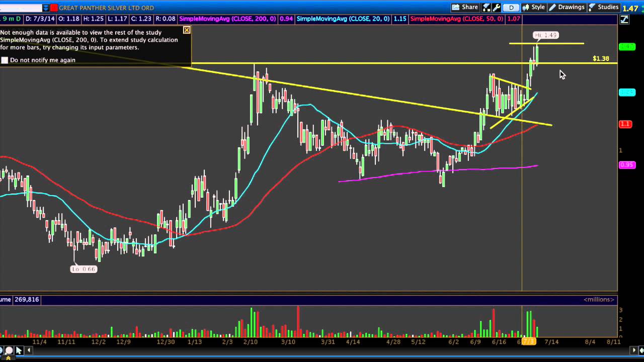Click the 1.47 price at the top right corner
Screen dimensions: 644x362
[x=630, y=8]
